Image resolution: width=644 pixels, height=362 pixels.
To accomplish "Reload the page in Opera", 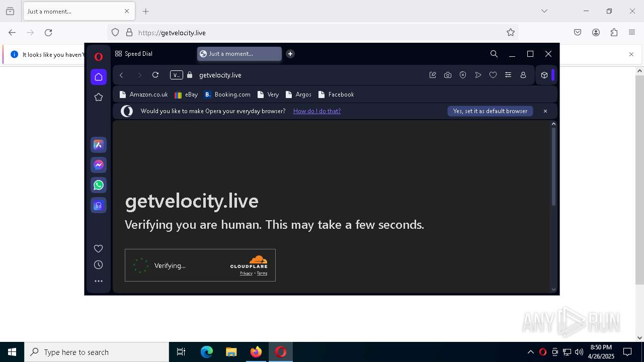I will [155, 75].
